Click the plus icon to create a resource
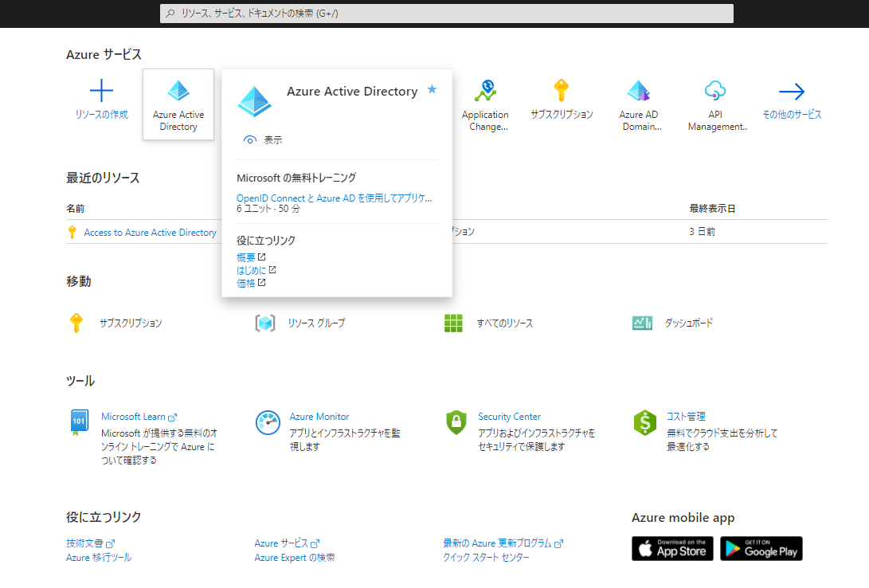The width and height of the screenshot is (869, 588). point(101,91)
